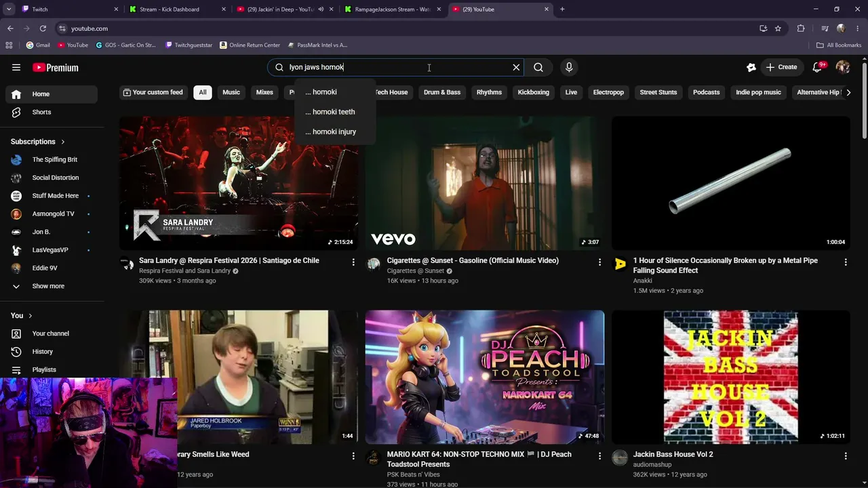Open options menu for Metal Pipe video

pos(846,262)
